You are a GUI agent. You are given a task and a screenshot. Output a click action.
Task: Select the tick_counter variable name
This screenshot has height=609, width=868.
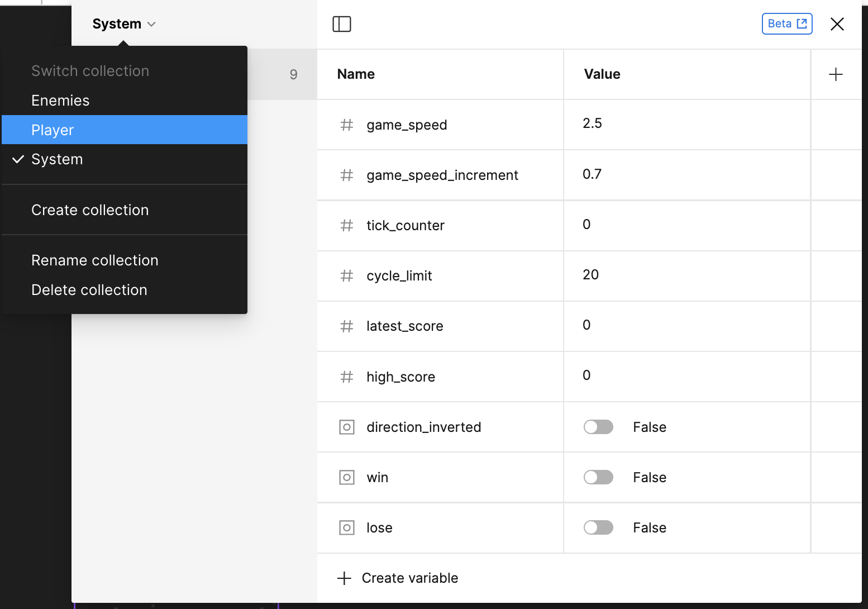[406, 225]
